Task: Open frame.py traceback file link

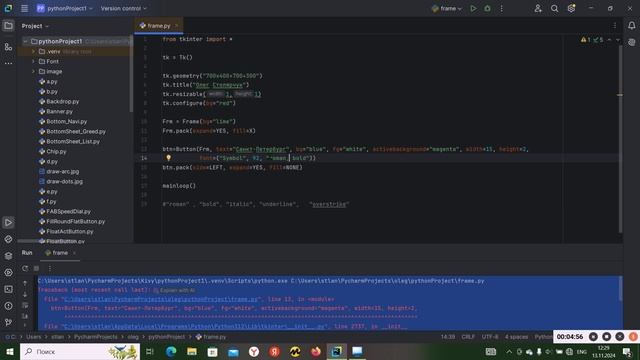Action: tap(162, 299)
